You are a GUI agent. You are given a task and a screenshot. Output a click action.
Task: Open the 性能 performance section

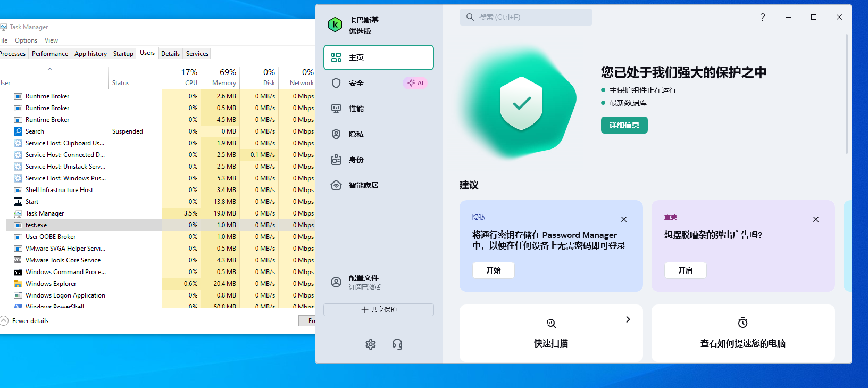379,109
